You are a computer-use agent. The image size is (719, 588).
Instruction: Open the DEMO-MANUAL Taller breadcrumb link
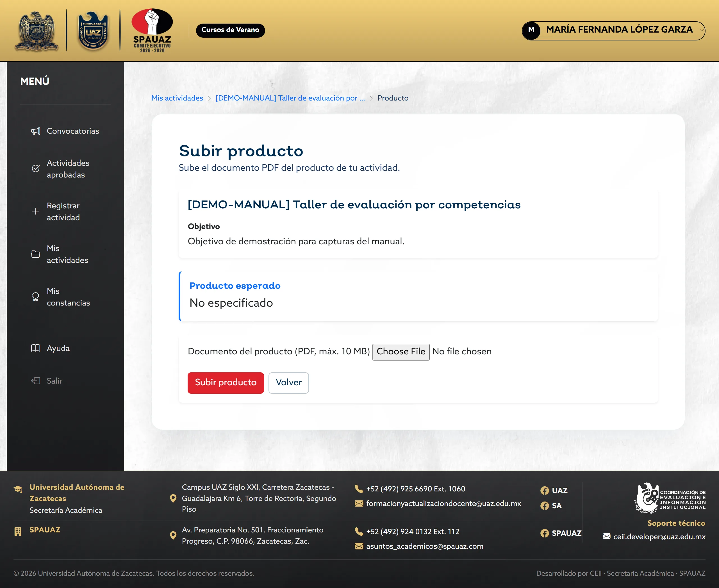coord(290,98)
